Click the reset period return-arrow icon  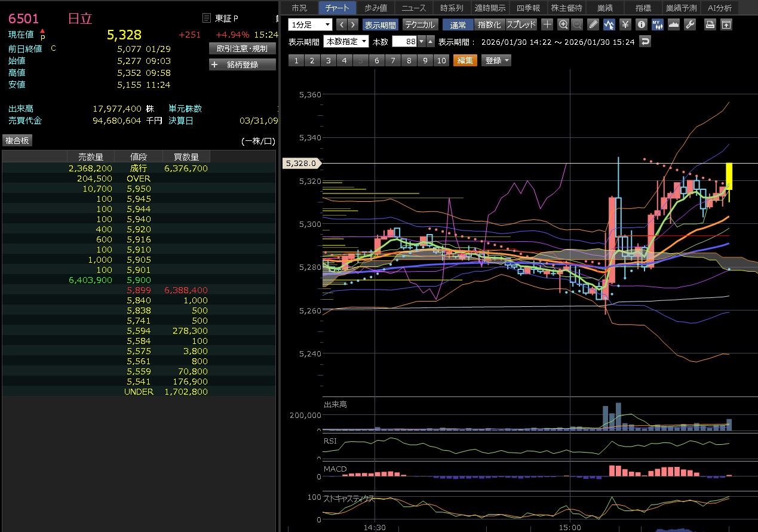tap(645, 41)
